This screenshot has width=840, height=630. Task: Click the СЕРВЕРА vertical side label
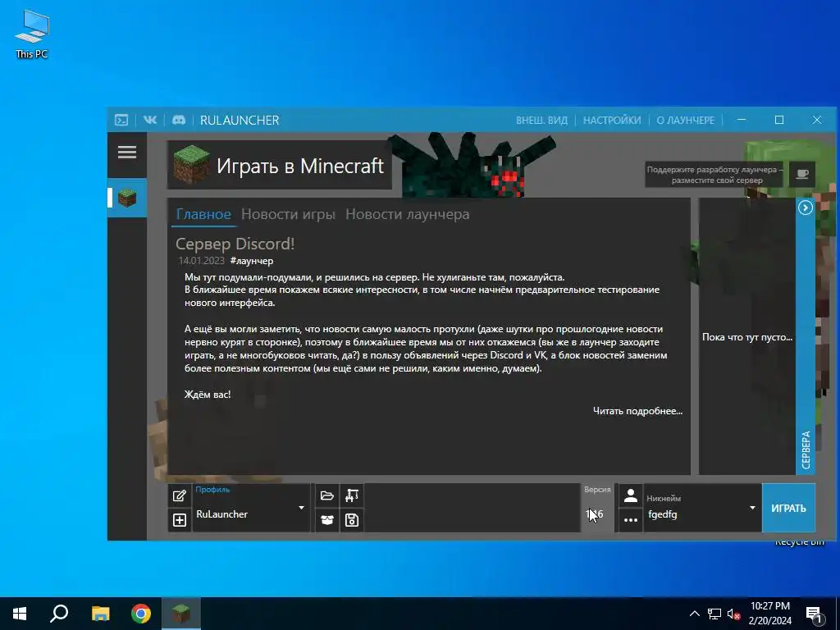tap(806, 450)
